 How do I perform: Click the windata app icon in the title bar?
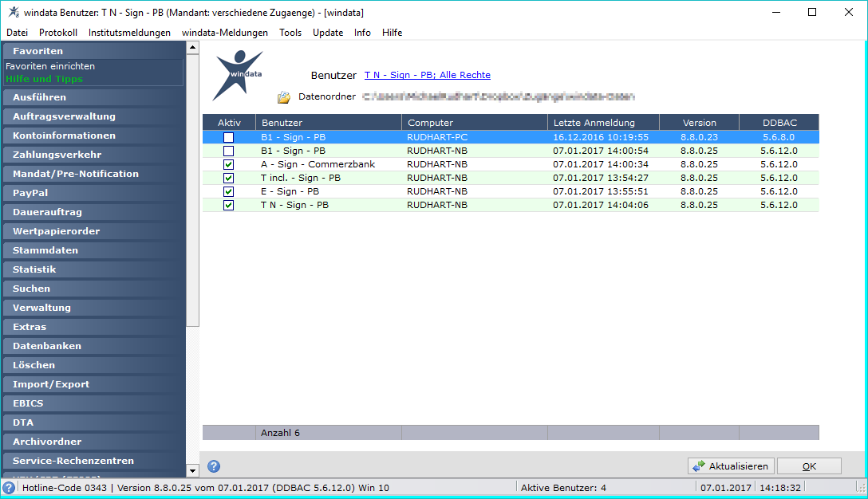pyautogui.click(x=14, y=12)
